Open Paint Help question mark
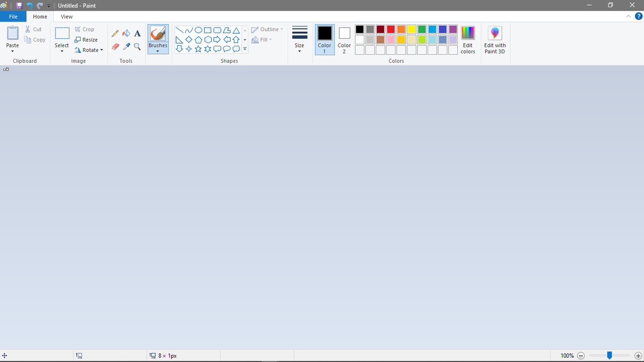Viewport: 644px width, 362px height. point(638,16)
